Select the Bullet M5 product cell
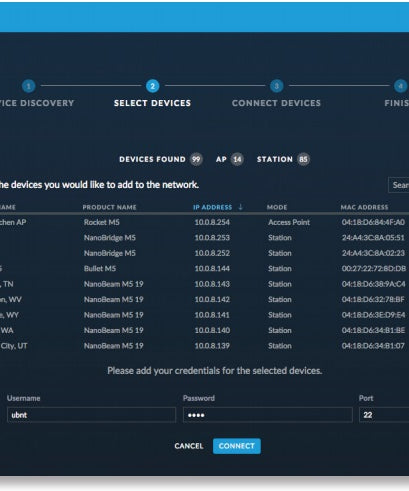Image resolution: width=409 pixels, height=491 pixels. pyautogui.click(x=100, y=268)
